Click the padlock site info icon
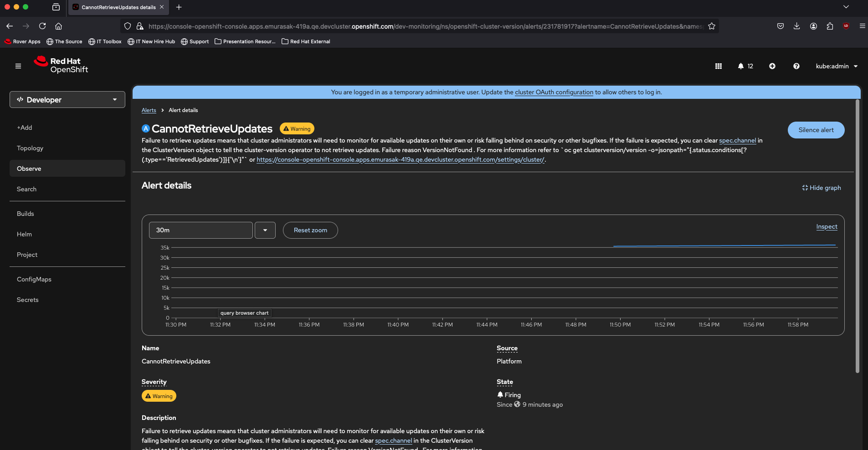This screenshot has width=868, height=450. (140, 26)
